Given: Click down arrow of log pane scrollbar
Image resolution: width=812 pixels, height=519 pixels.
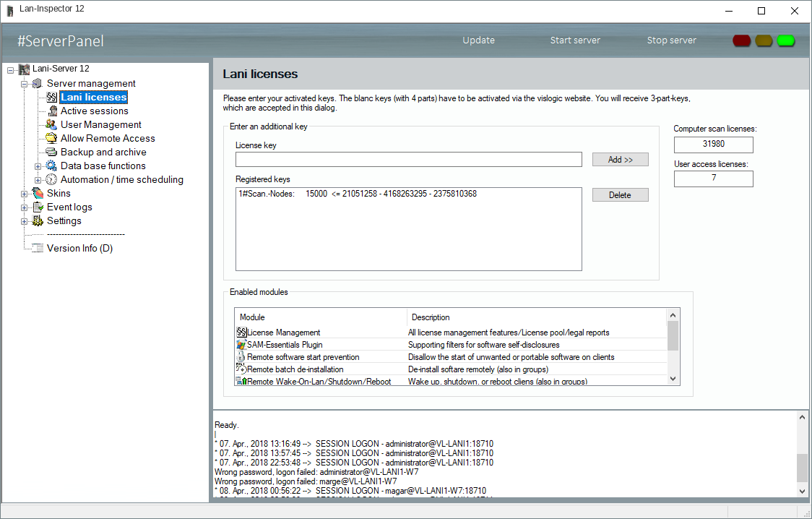Looking at the screenshot, I should point(802,492).
